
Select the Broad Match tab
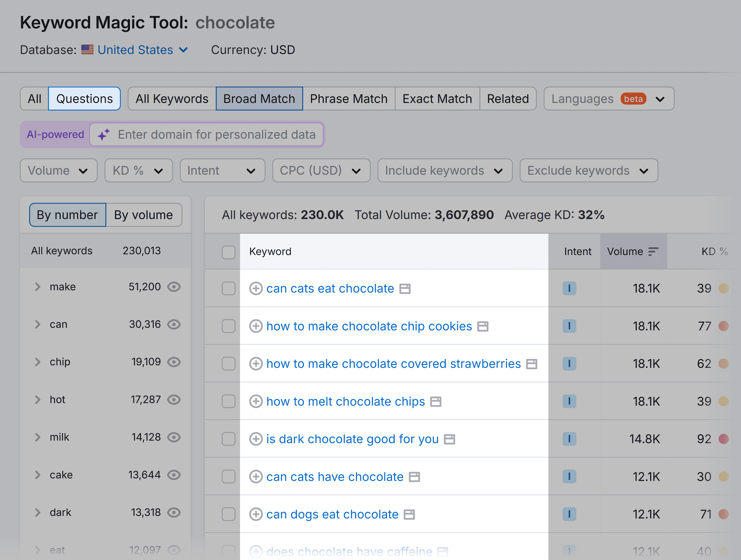pos(259,99)
